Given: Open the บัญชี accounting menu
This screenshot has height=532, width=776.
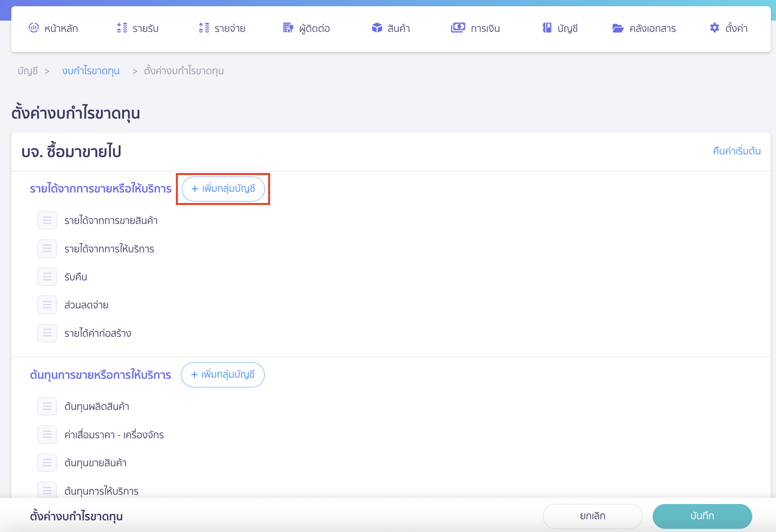Looking at the screenshot, I should pyautogui.click(x=560, y=28).
